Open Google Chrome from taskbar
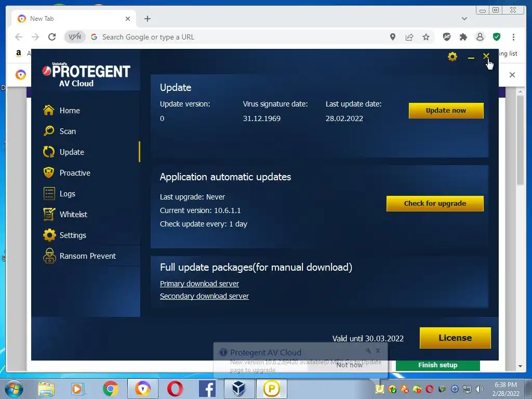532x399 pixels. pos(110,389)
